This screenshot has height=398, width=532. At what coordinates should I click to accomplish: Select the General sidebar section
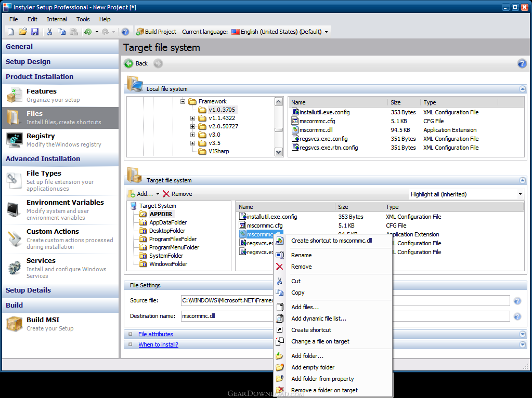(x=60, y=47)
